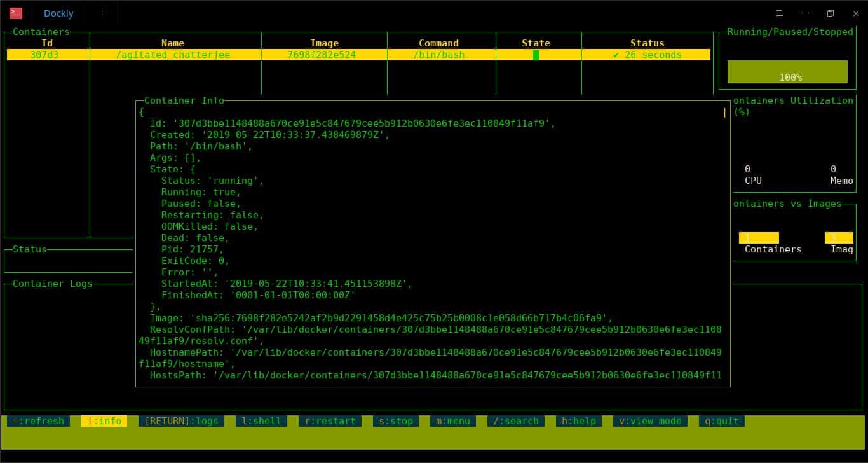The width and height of the screenshot is (868, 463).
Task: Click the Image column header
Action: (x=324, y=43)
